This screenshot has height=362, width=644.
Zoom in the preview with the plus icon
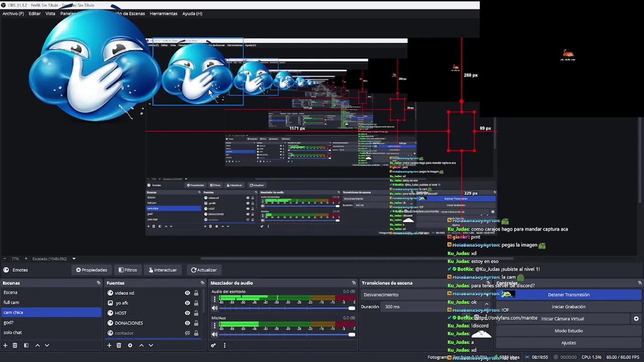click(26, 259)
